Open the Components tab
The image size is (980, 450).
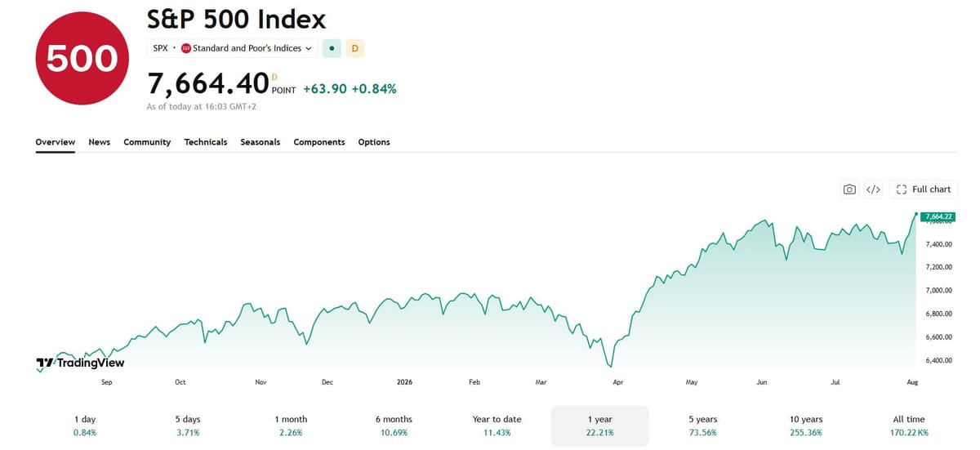coord(319,142)
